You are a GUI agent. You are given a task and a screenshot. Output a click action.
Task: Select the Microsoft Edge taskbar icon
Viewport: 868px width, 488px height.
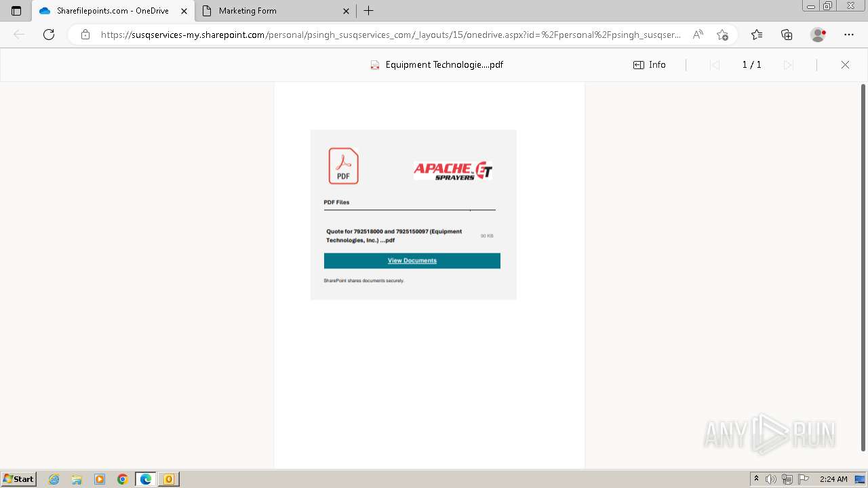(146, 479)
